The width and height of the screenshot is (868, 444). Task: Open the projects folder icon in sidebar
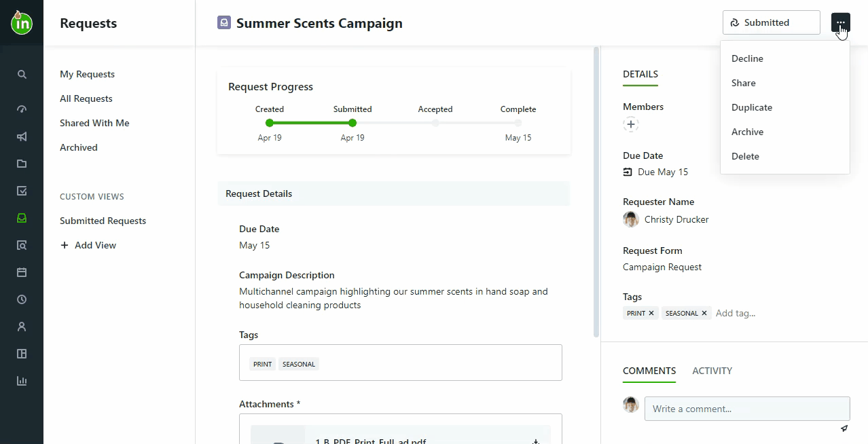click(22, 164)
